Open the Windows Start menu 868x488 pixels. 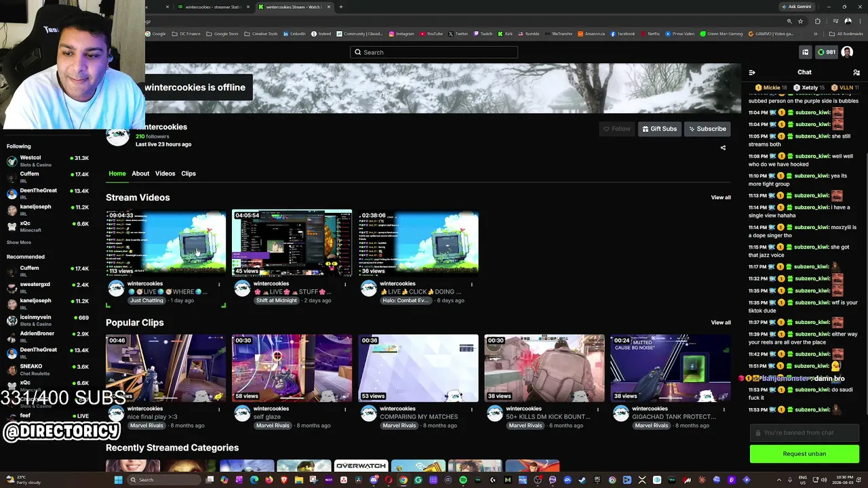coord(118,480)
